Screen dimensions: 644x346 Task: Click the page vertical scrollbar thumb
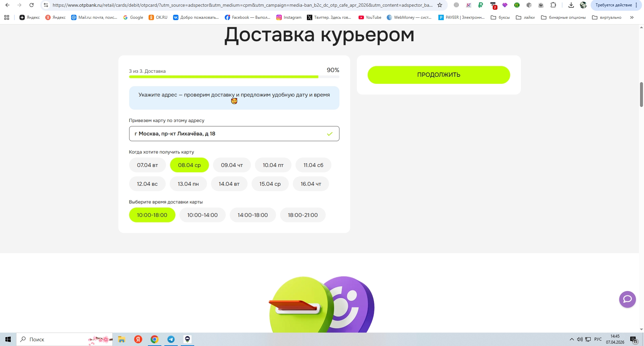(641, 95)
